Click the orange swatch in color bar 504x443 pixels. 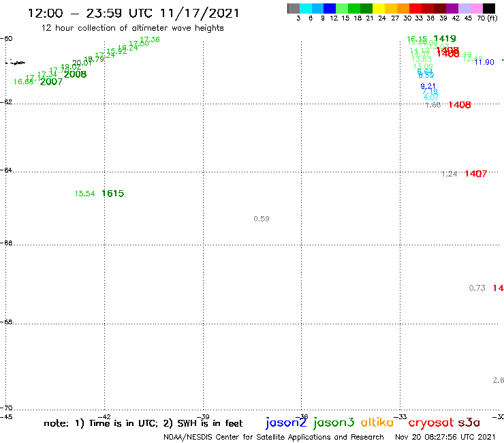403,8
